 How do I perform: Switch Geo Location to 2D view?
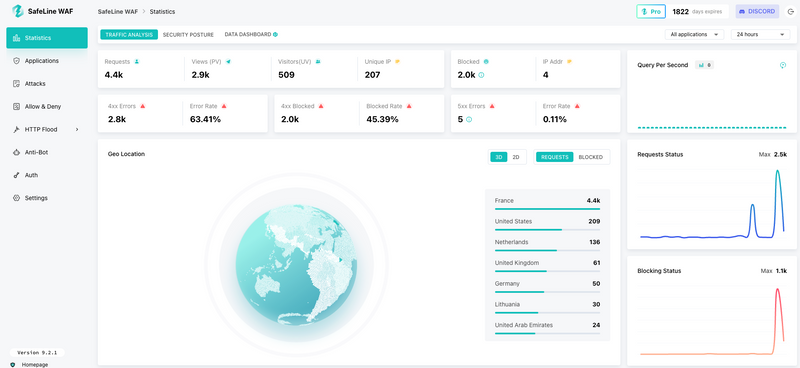point(516,157)
